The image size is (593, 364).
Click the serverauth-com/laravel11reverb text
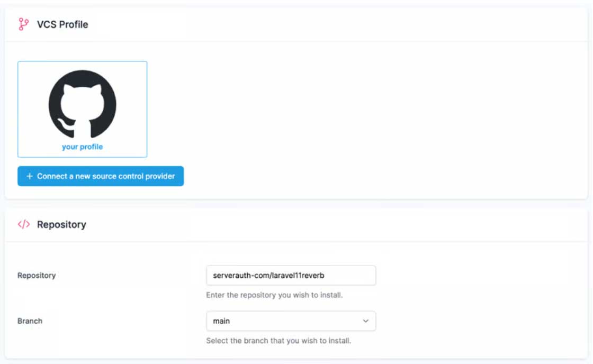point(268,276)
